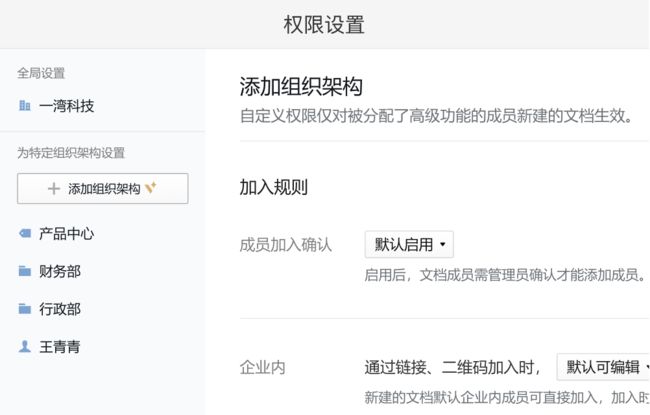Select 产品中心 in the sidebar
The width and height of the screenshot is (650, 415).
tap(66, 233)
